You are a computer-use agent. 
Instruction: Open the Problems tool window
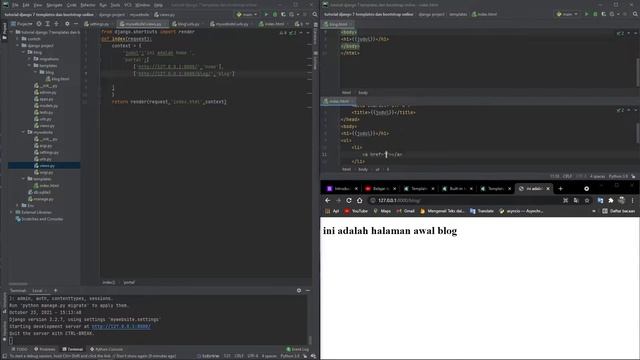44,349
